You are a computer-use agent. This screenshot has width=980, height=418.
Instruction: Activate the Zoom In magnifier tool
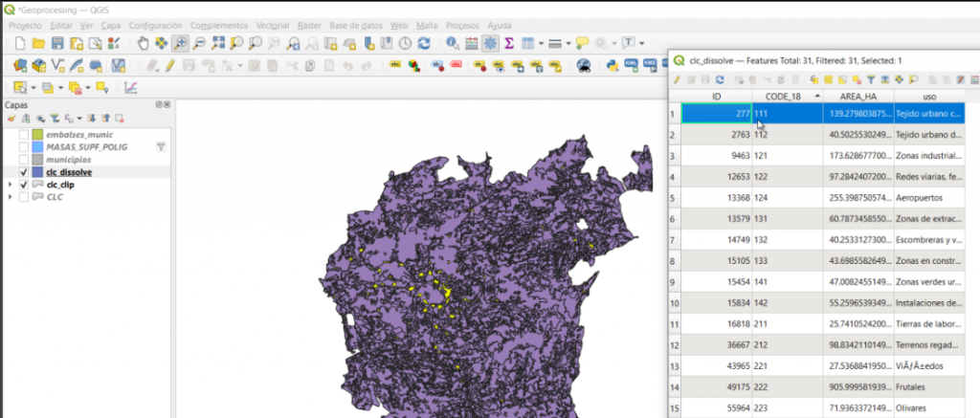180,43
